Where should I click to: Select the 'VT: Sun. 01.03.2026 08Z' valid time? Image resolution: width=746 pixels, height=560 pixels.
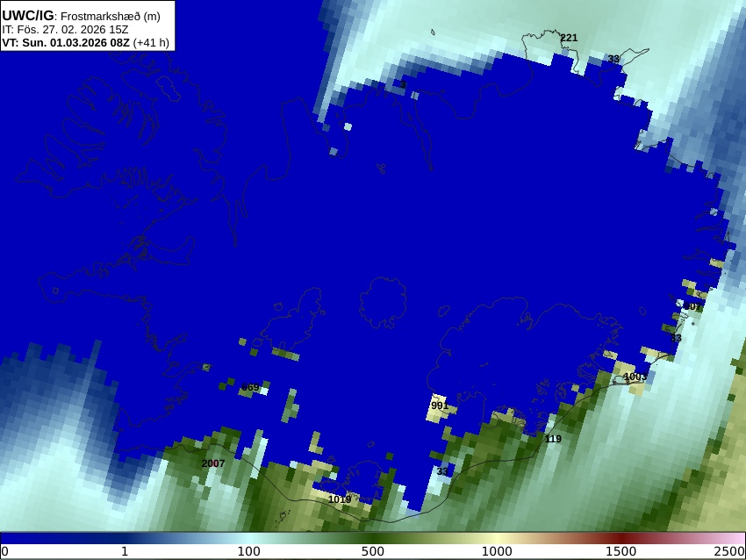coord(66,43)
